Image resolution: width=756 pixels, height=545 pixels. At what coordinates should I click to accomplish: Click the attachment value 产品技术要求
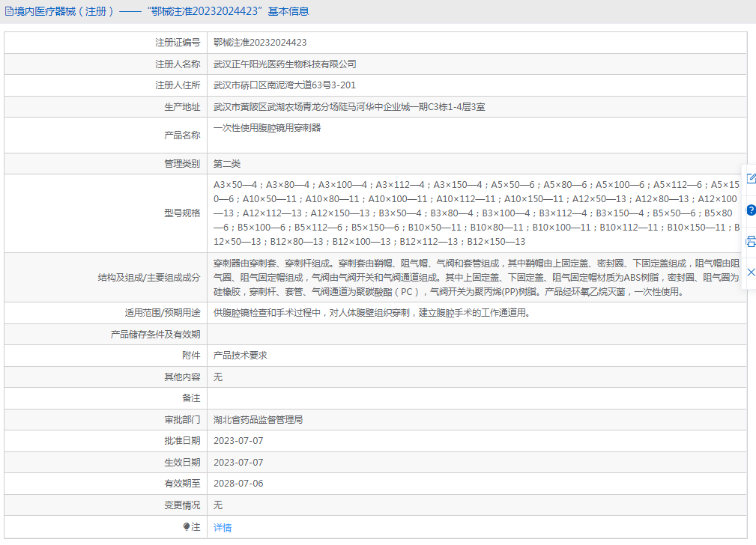pos(240,355)
